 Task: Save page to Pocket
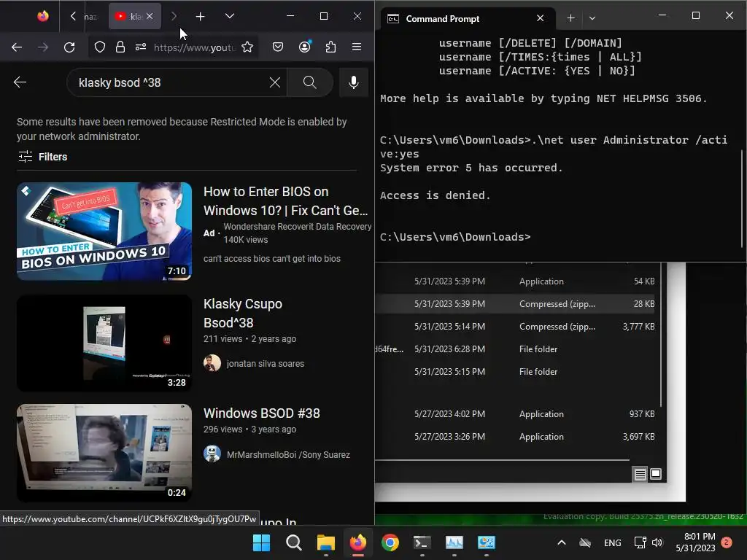point(278,47)
